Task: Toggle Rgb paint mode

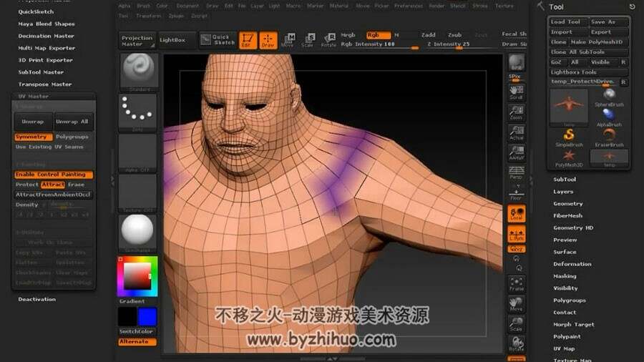Action: coord(379,35)
